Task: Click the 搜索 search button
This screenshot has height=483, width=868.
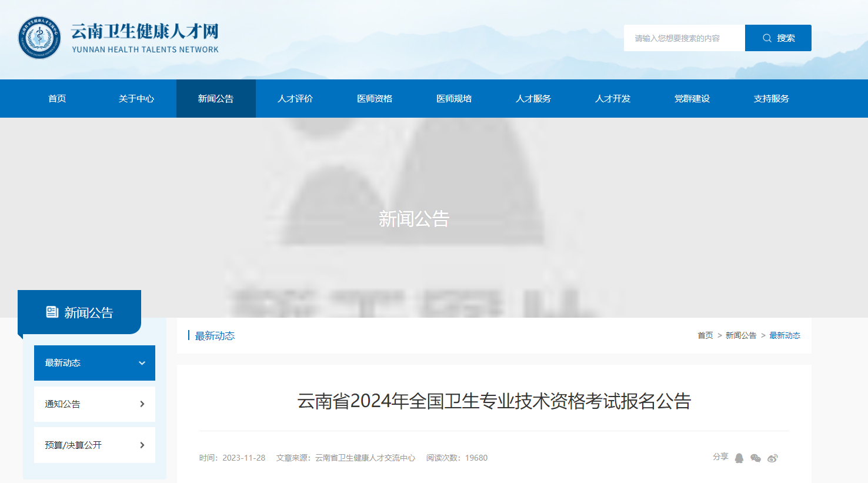Action: [778, 38]
